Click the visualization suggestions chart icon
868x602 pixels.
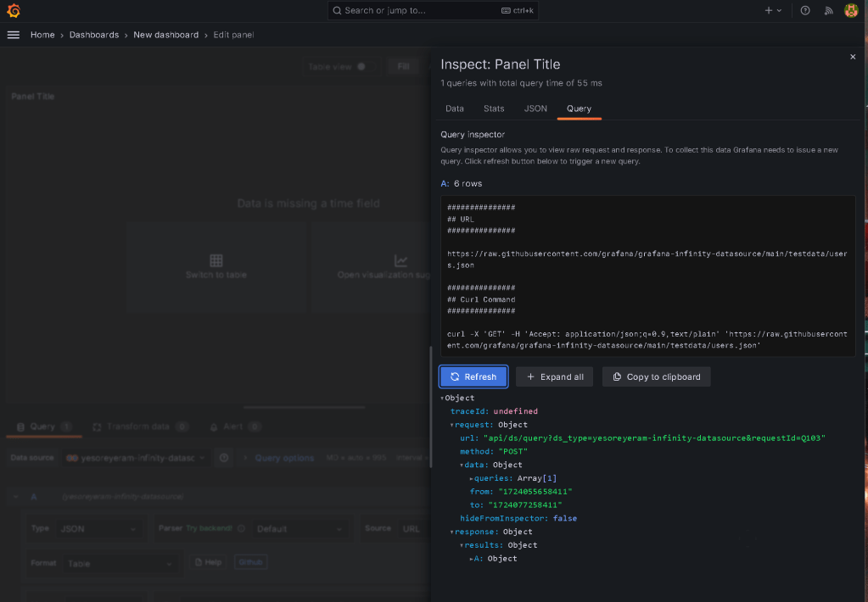(x=400, y=260)
